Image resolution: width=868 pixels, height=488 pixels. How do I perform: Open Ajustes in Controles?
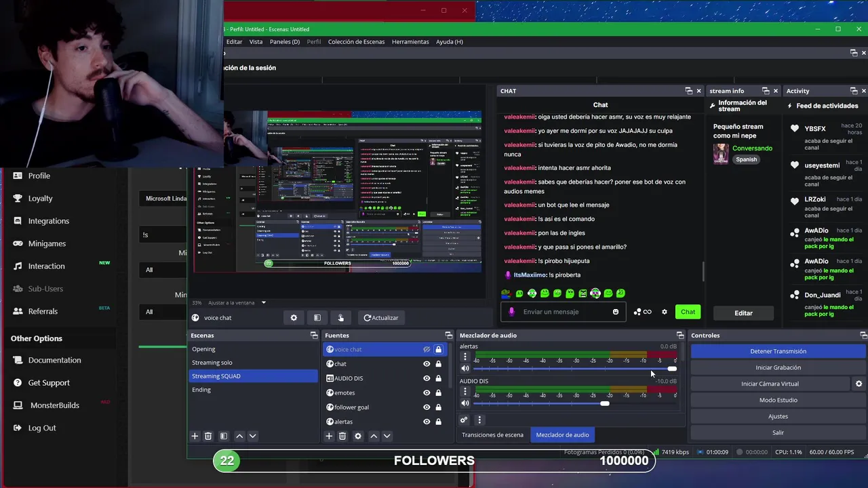coord(778,416)
